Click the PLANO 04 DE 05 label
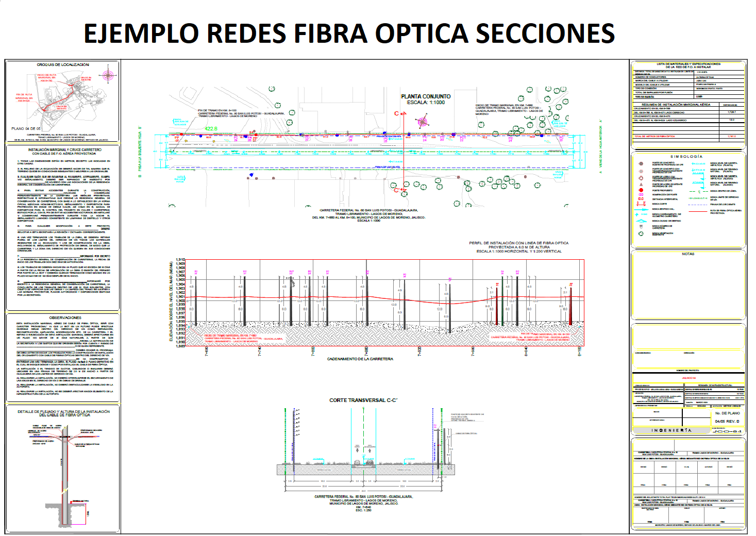The width and height of the screenshot is (756, 536). tap(26, 129)
